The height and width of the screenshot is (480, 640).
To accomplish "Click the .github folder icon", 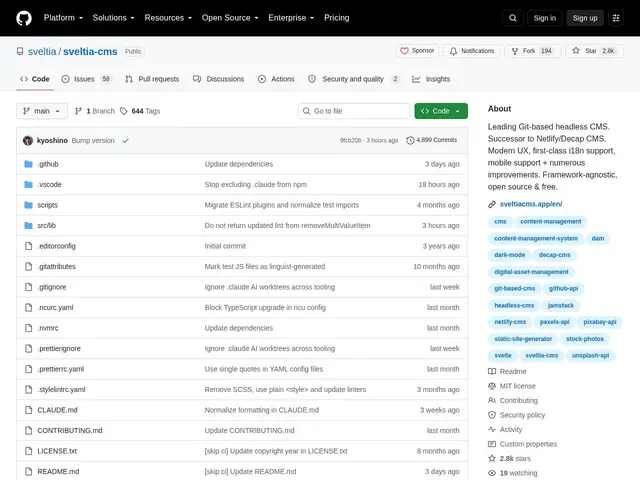I will click(x=28, y=164).
